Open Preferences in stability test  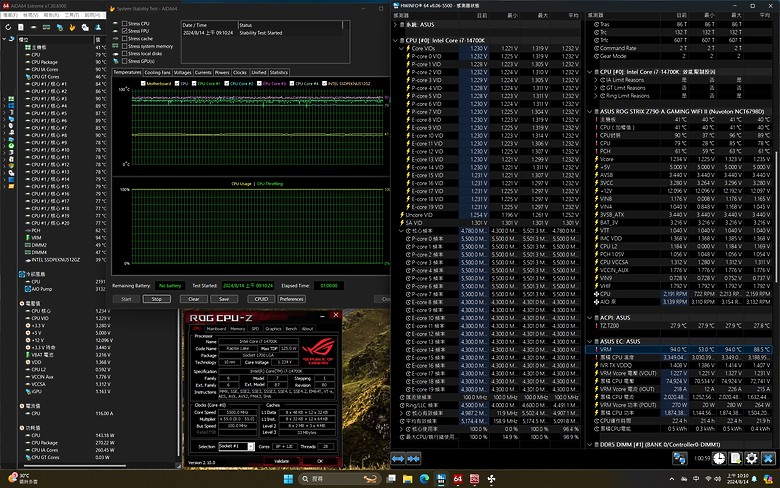click(292, 299)
